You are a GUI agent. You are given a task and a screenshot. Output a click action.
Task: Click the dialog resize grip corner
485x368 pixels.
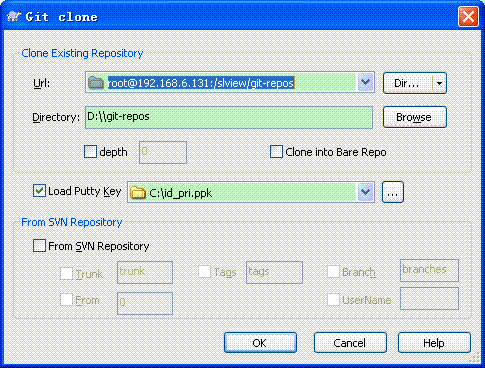click(x=475, y=359)
